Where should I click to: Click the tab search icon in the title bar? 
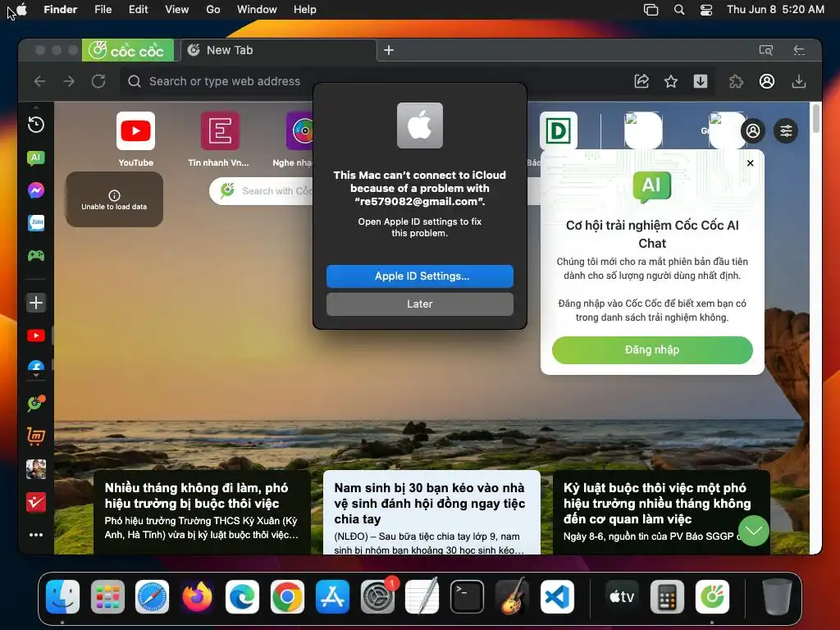point(766,50)
